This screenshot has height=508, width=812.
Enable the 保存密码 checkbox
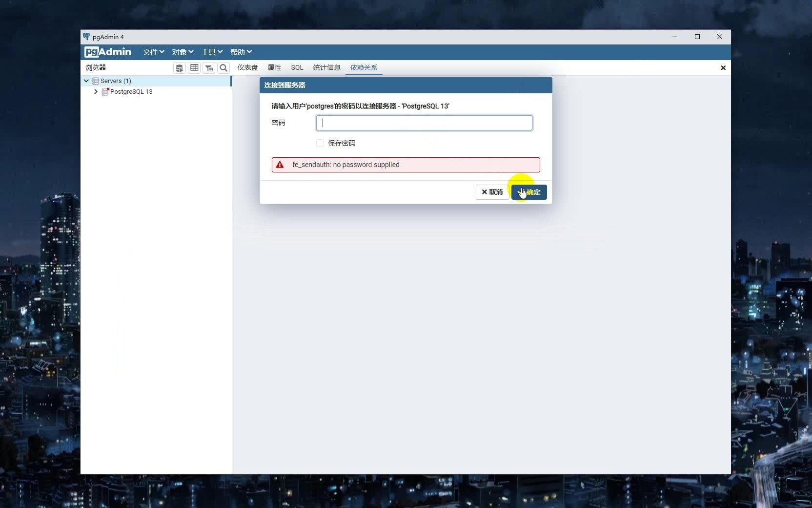click(x=320, y=143)
